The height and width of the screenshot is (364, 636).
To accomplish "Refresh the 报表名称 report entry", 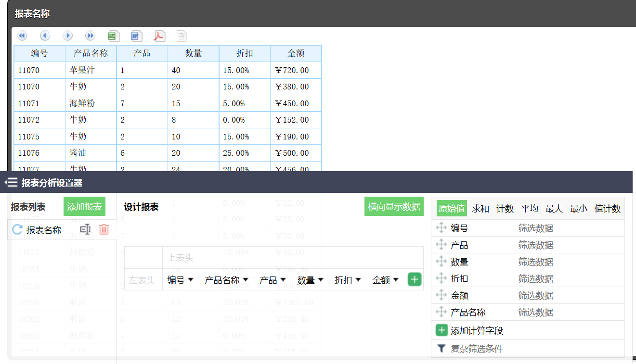I will coord(17,230).
